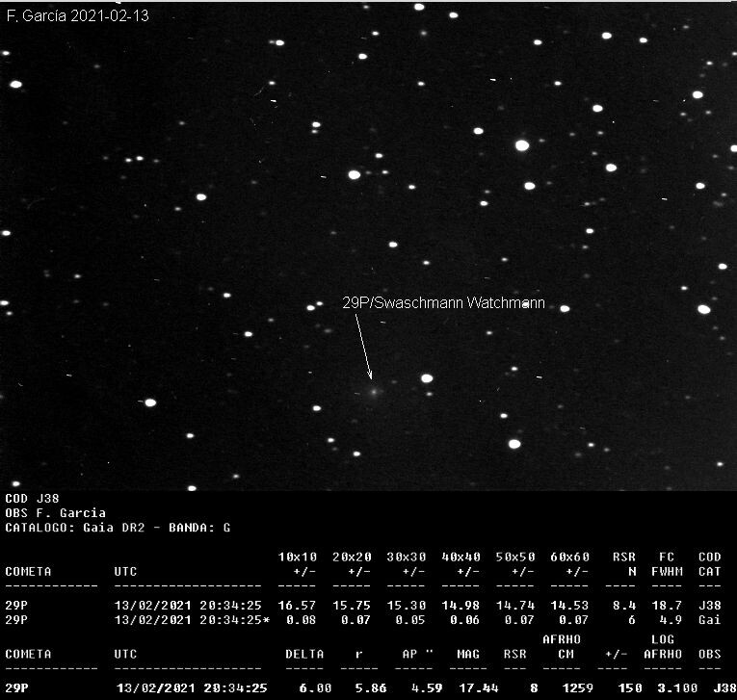Click the "LOG AFRHO" column header

(663, 647)
